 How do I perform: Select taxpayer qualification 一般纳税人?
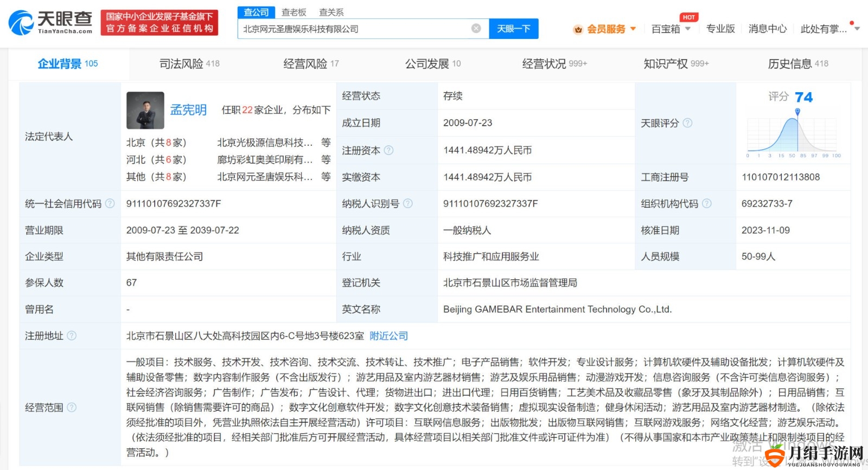[467, 230]
